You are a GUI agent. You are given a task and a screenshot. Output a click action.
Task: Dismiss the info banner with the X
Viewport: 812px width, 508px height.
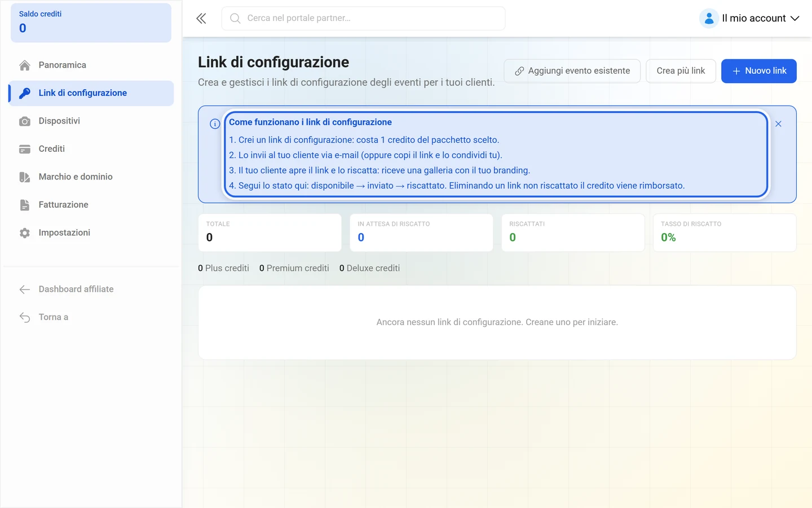[x=778, y=124]
